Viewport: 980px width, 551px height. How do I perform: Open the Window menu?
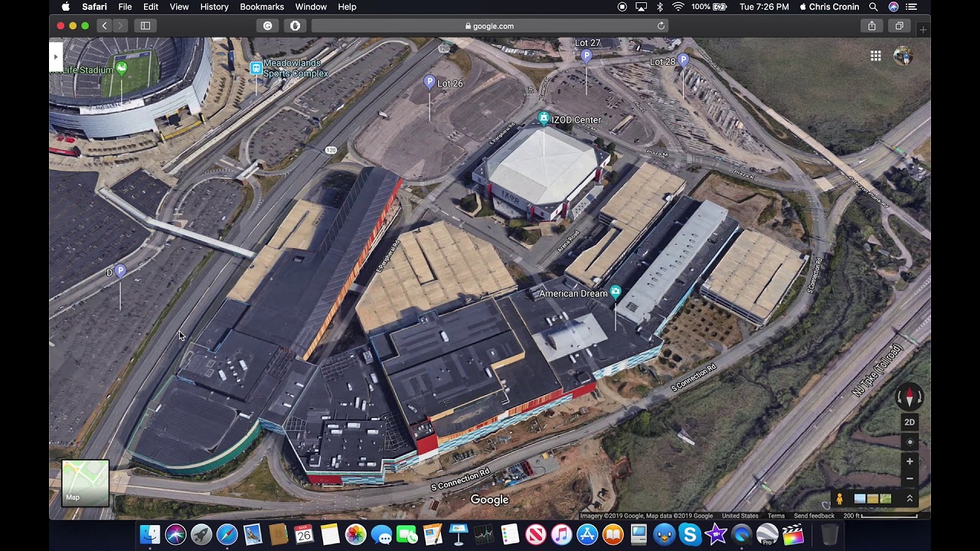click(311, 7)
